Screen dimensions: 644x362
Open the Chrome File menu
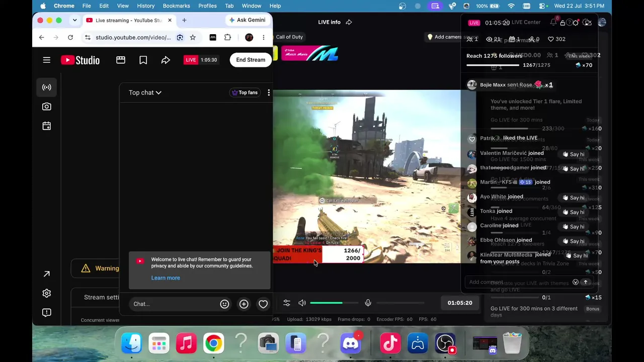[87, 6]
